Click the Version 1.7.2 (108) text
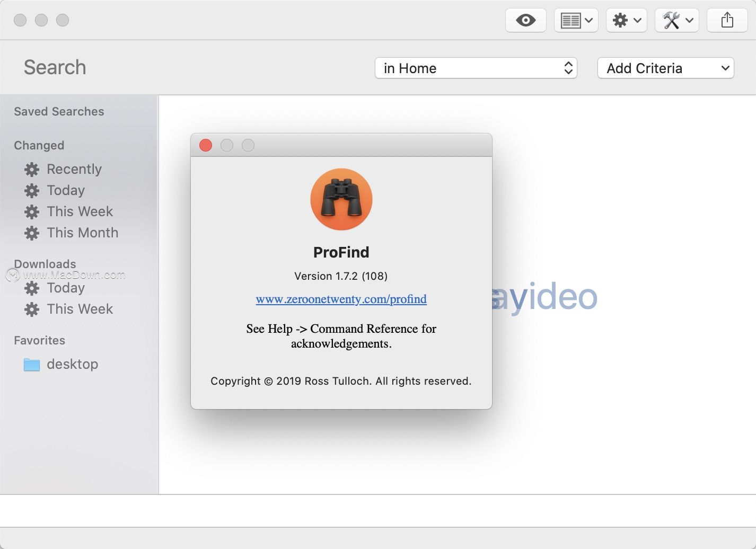Viewport: 756px width, 549px height. [x=341, y=276]
